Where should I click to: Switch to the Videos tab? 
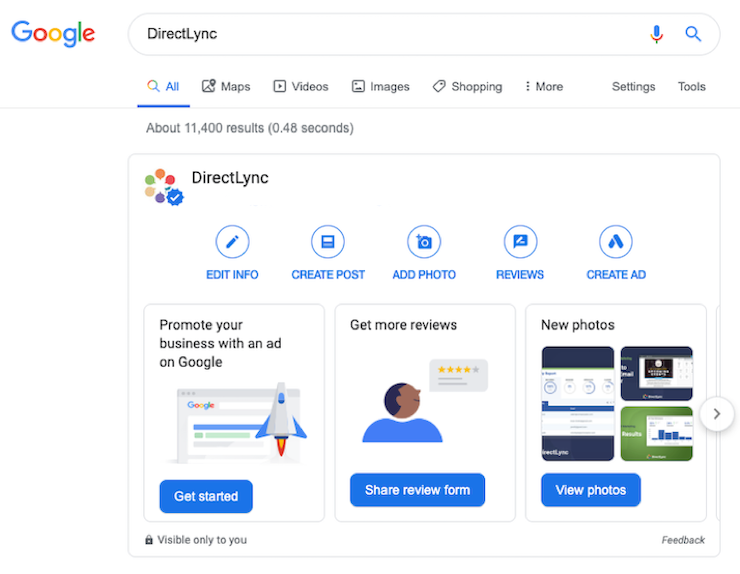tap(301, 86)
